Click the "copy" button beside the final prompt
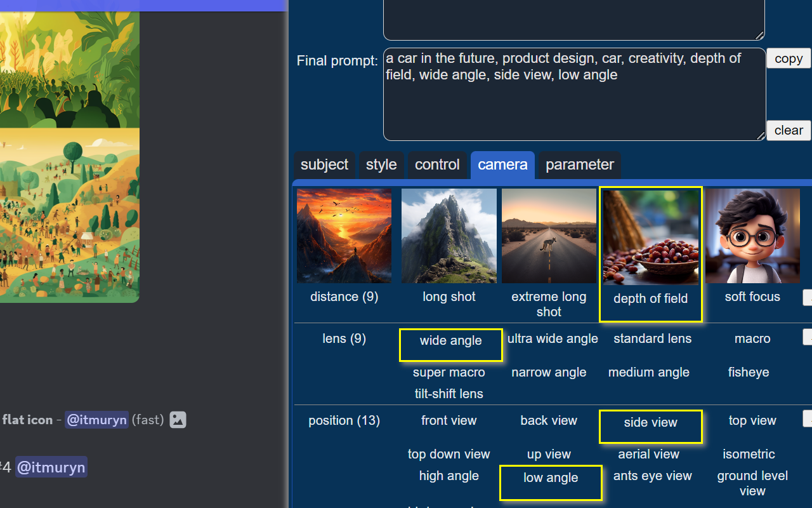This screenshot has width=812, height=508. pos(788,58)
